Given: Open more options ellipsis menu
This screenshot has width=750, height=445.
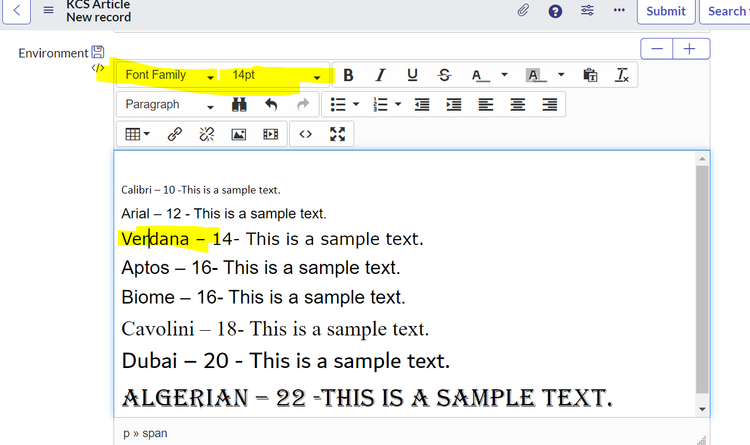Looking at the screenshot, I should (x=619, y=10).
